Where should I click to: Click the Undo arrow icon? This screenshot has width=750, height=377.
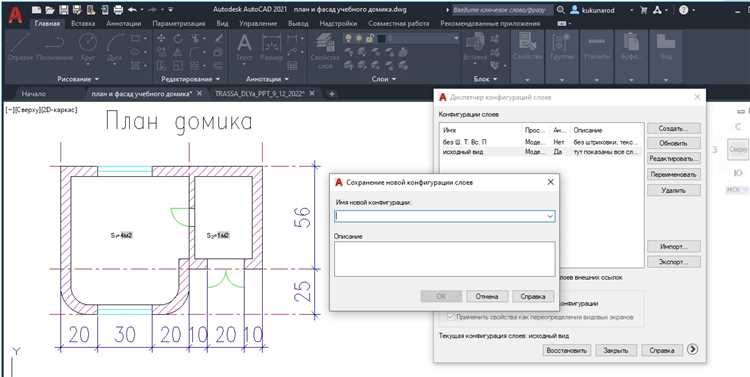click(x=132, y=10)
